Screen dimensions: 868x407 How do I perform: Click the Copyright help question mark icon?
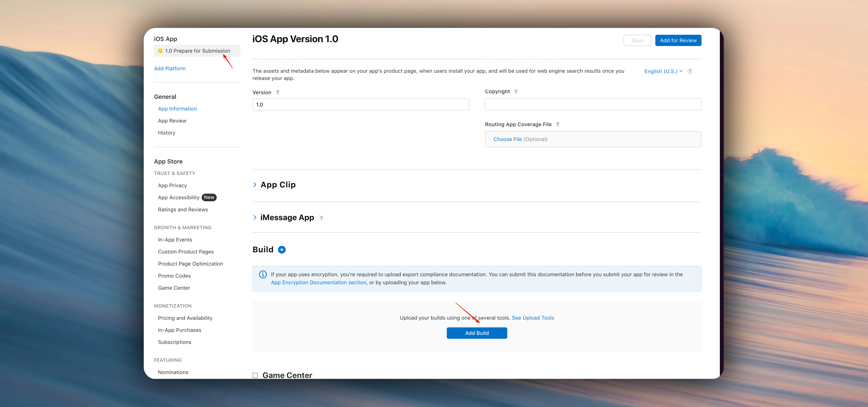(x=515, y=92)
